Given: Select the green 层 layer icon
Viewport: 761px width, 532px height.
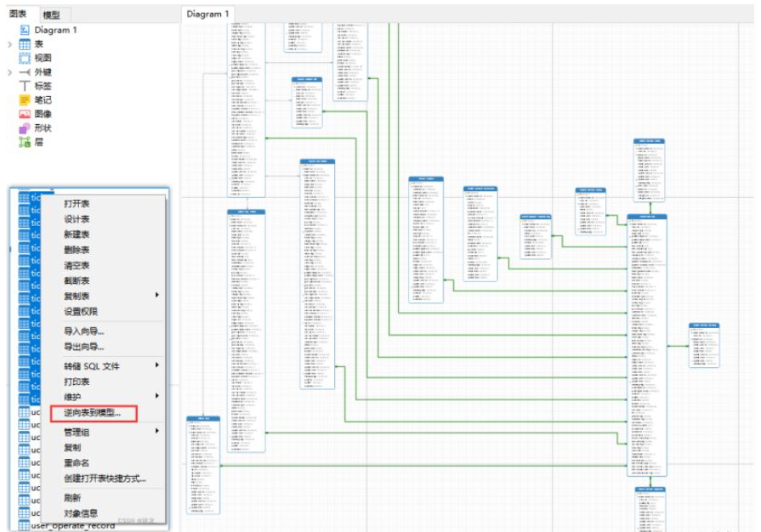Looking at the screenshot, I should (x=25, y=142).
